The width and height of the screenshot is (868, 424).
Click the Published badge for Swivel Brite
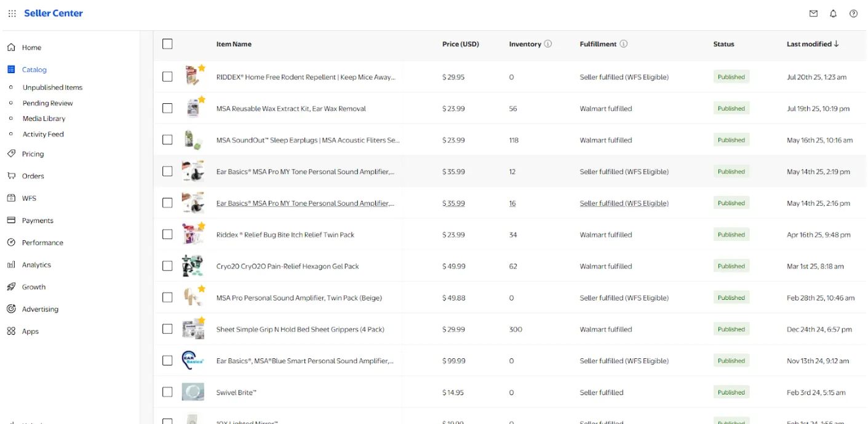click(x=731, y=392)
